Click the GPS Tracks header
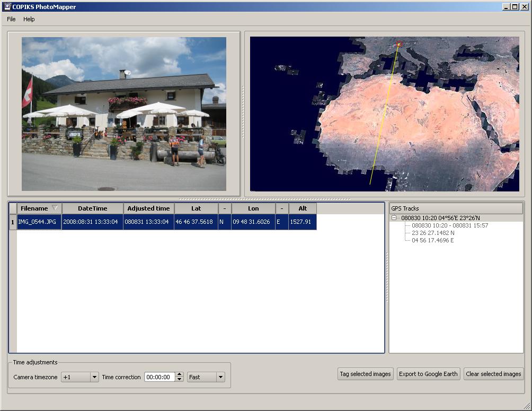532x411 pixels. (456, 208)
